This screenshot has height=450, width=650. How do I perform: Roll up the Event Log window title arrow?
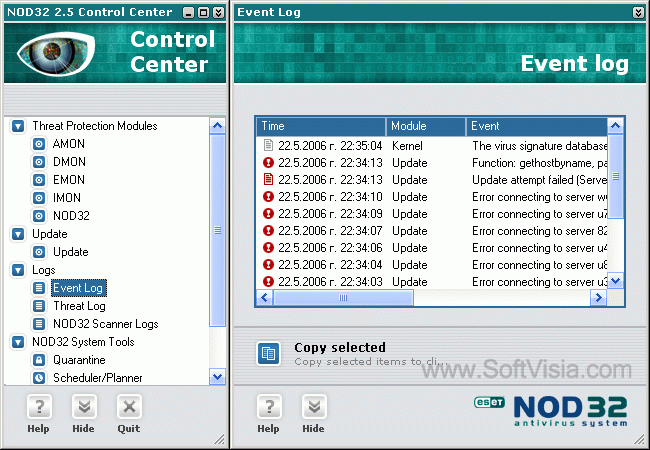tap(638, 13)
